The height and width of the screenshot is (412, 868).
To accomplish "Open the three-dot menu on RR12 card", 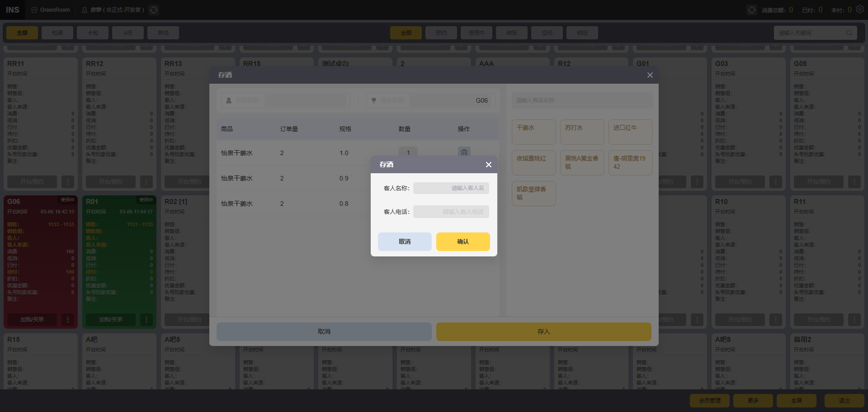I will click(146, 182).
